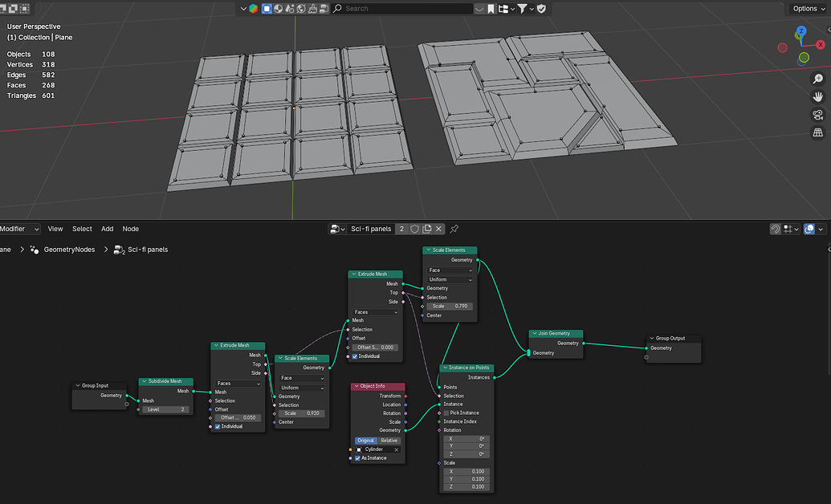Pin the node tree with pin icon

tap(454, 229)
